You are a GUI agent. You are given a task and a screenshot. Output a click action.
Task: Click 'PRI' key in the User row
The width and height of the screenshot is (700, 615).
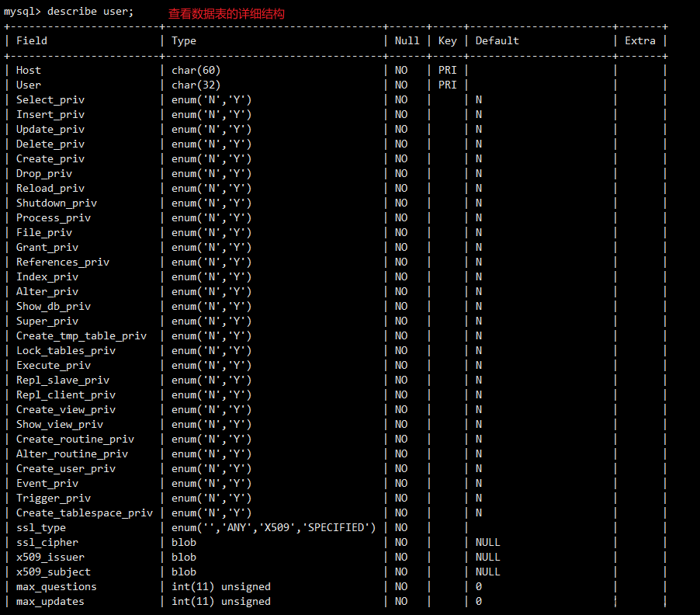[448, 85]
